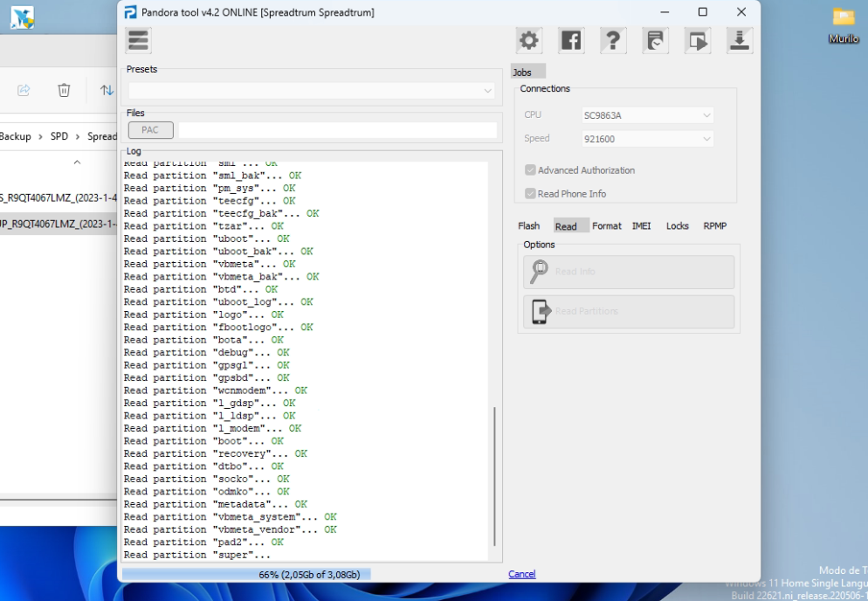
Task: Open the hamburger menu in Pandora tool
Action: [x=138, y=40]
